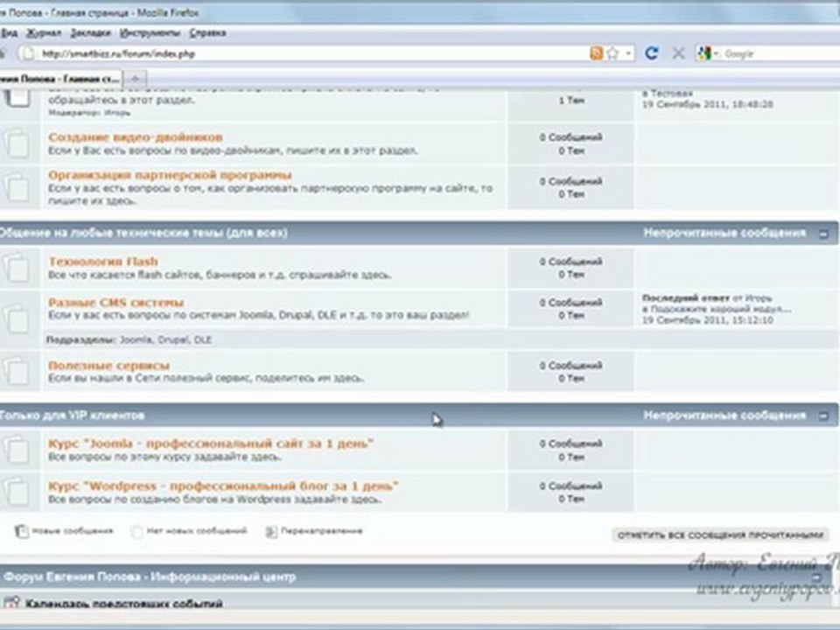Image resolution: width=840 pixels, height=630 pixels.
Task: Open the Полезные сервисы forum
Action: (108, 366)
